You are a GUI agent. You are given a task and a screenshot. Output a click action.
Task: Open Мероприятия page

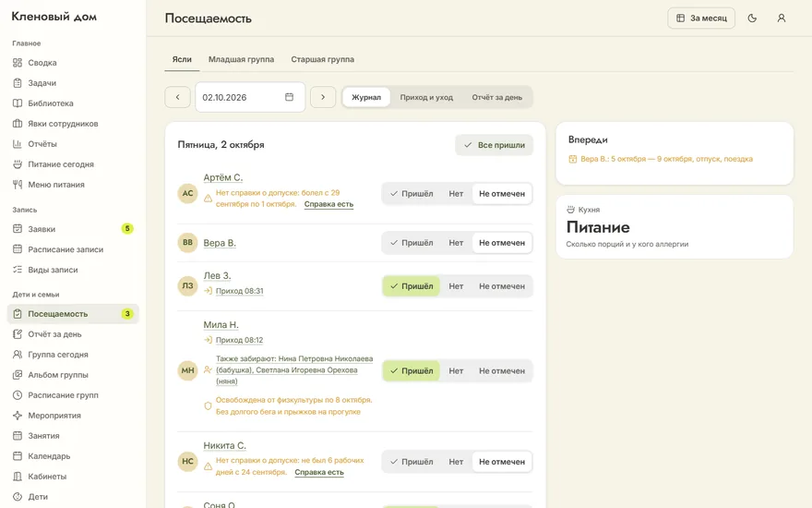coord(73,416)
